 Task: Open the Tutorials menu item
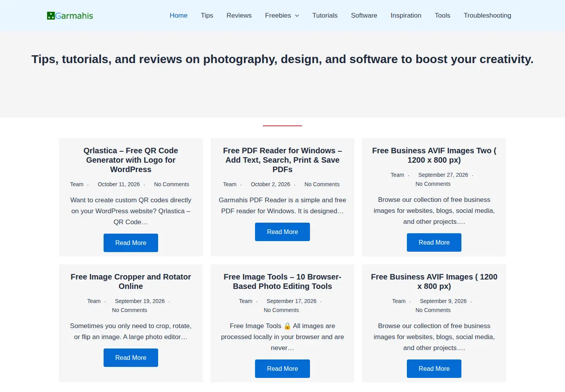pos(325,15)
